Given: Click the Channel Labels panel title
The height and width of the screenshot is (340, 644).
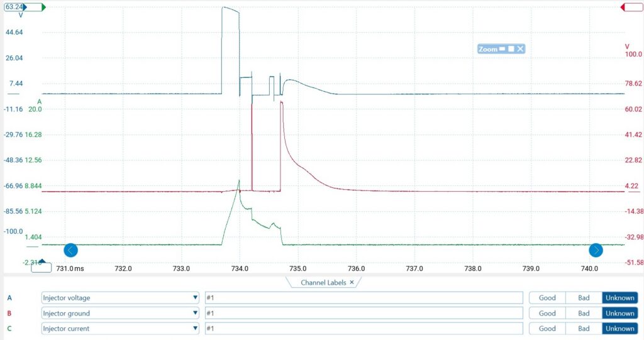Looking at the screenshot, I should (x=323, y=283).
